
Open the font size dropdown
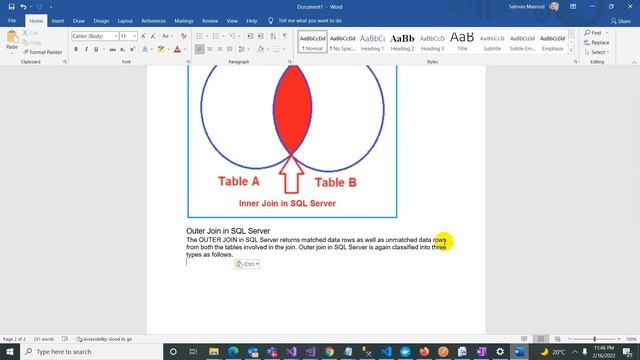pos(134,36)
